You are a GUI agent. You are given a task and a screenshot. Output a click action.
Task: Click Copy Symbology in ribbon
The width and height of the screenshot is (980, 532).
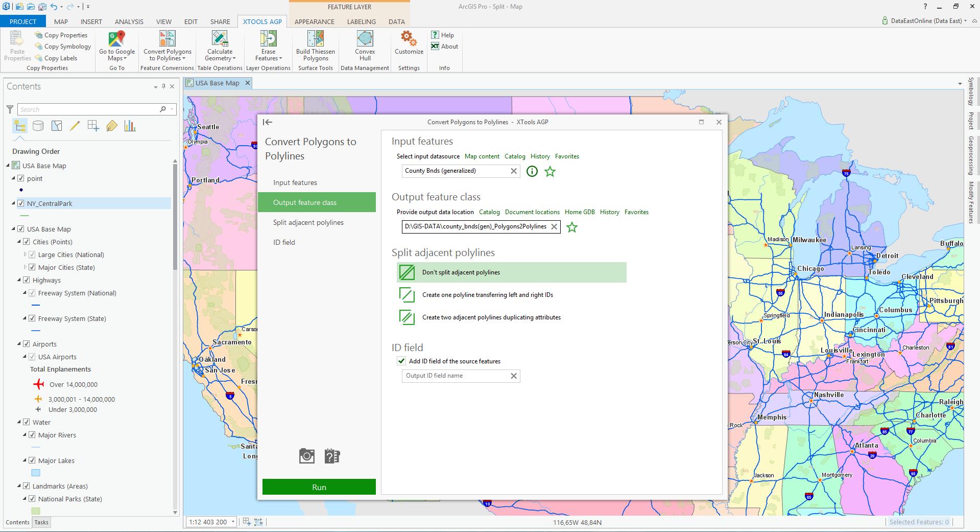click(63, 47)
